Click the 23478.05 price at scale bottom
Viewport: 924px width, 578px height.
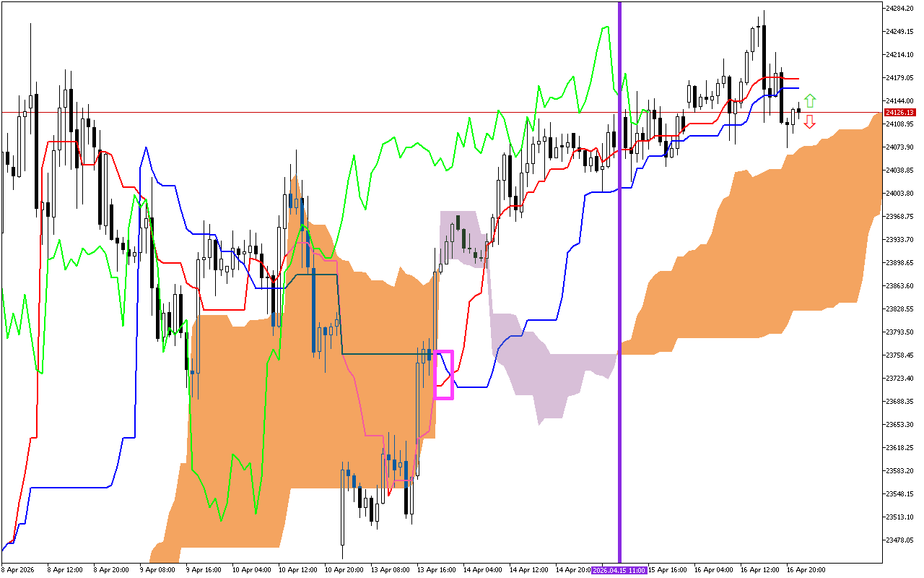899,540
